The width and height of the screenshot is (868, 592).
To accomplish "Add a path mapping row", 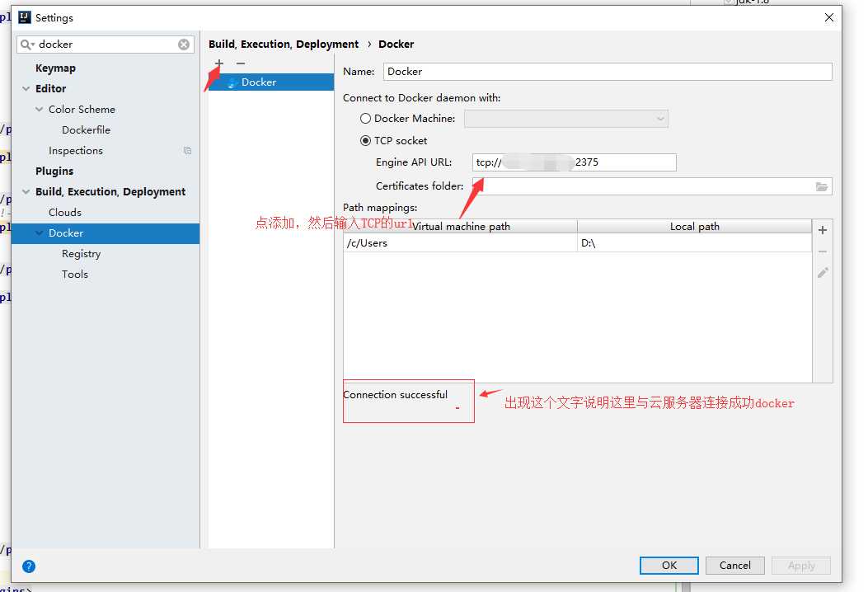I will tap(823, 230).
